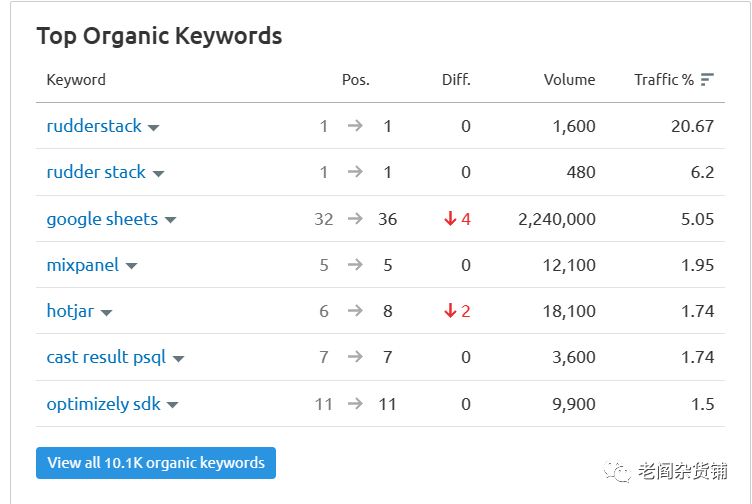The height and width of the screenshot is (504, 752).
Task: Click View all 10.1K organic keywords button
Action: tap(156, 463)
